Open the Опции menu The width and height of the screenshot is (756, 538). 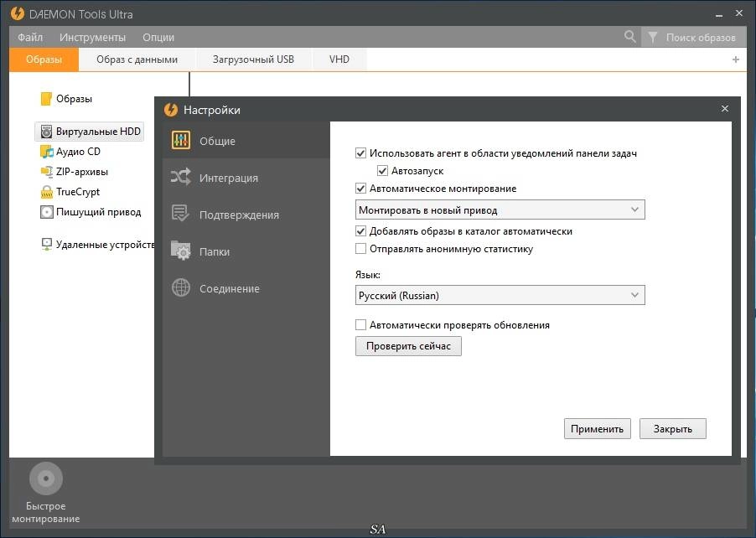(158, 37)
